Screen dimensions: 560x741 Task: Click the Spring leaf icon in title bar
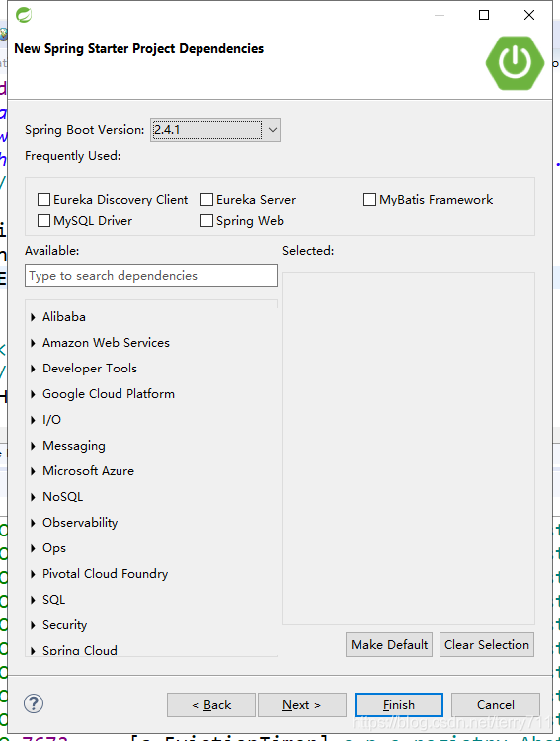click(24, 15)
